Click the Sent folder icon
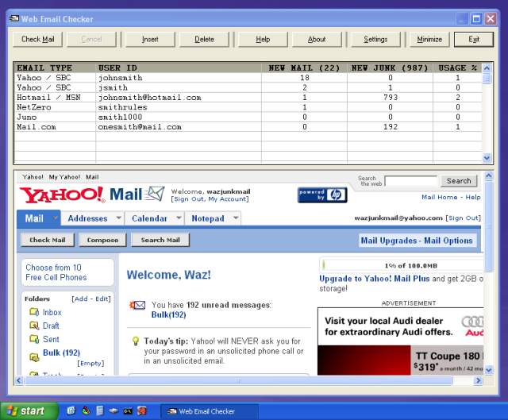This screenshot has height=420, width=508. click(34, 339)
